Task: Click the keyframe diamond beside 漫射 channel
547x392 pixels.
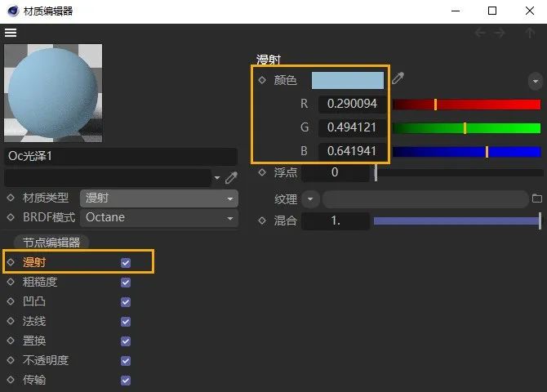Action: tap(11, 262)
